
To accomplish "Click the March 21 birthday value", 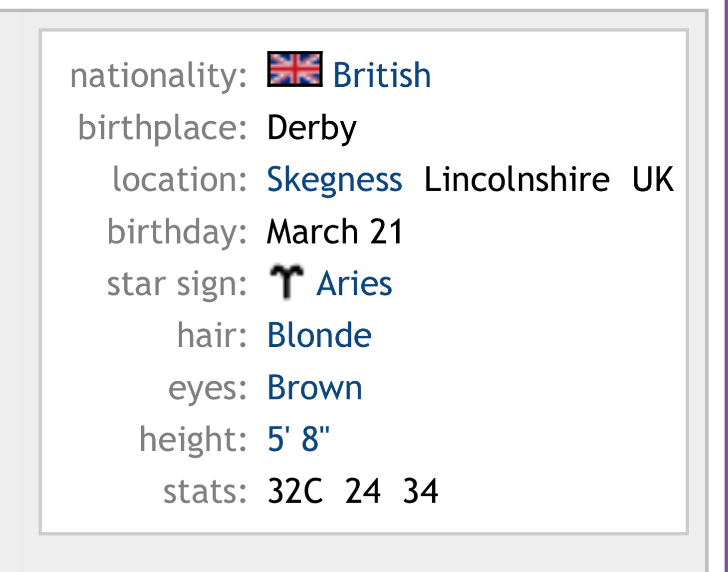I will point(335,232).
